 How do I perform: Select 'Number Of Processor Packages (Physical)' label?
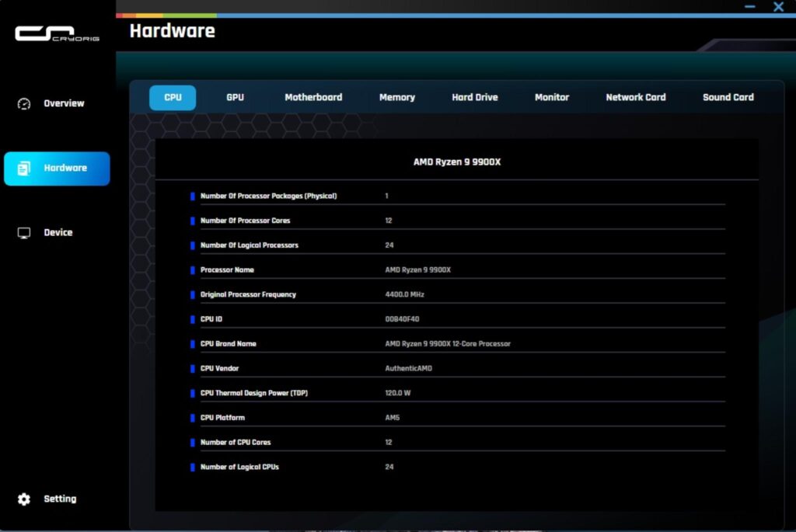tap(268, 196)
